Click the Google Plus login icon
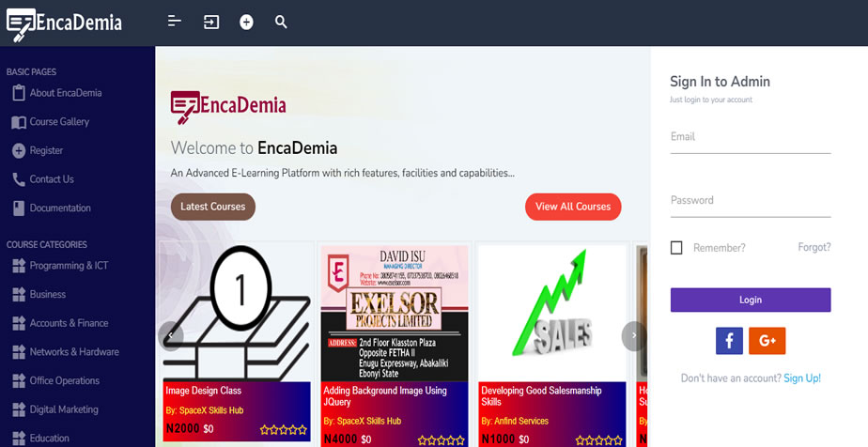This screenshot has height=447, width=868. (x=767, y=341)
